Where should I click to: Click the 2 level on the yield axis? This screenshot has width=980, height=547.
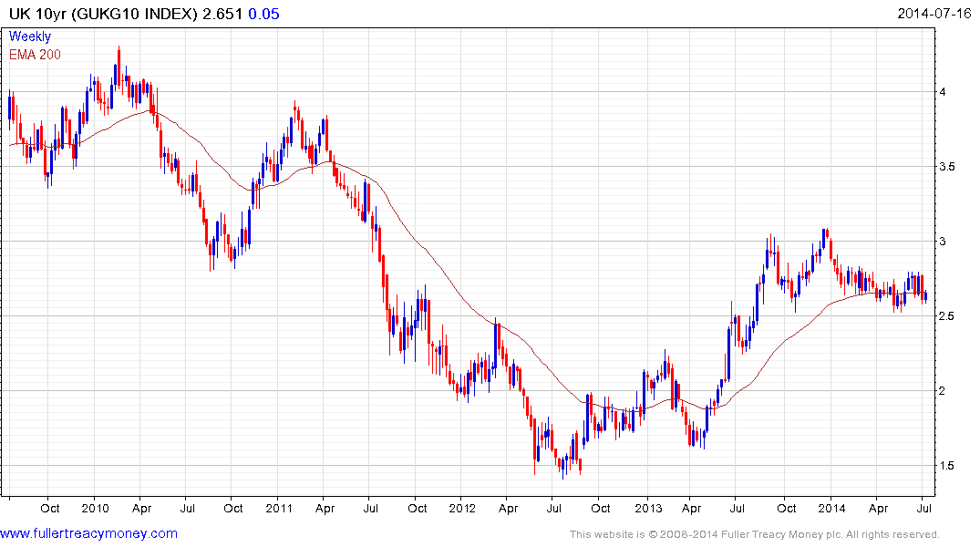click(x=943, y=391)
